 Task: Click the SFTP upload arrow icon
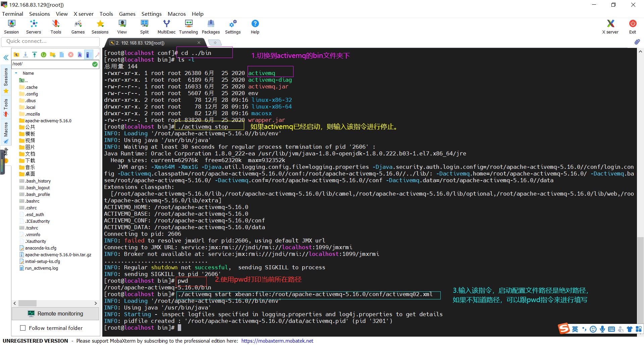34,55
